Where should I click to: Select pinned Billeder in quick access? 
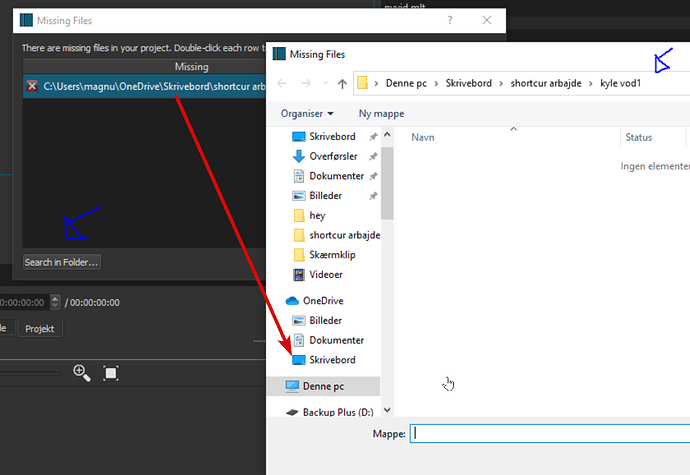coord(325,195)
